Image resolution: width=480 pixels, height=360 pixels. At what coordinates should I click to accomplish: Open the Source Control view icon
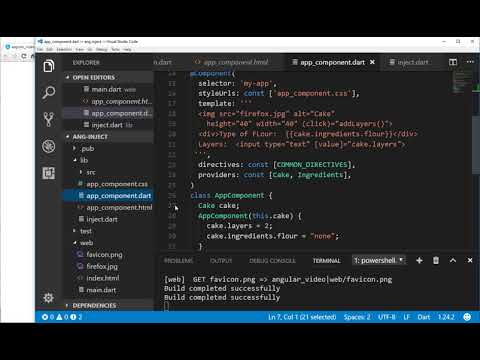49,119
